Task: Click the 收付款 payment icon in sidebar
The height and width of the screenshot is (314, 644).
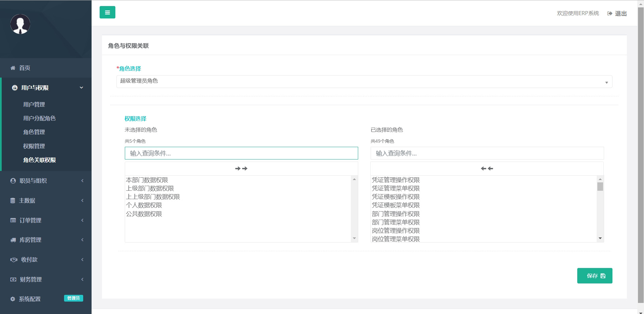Action: (x=13, y=259)
